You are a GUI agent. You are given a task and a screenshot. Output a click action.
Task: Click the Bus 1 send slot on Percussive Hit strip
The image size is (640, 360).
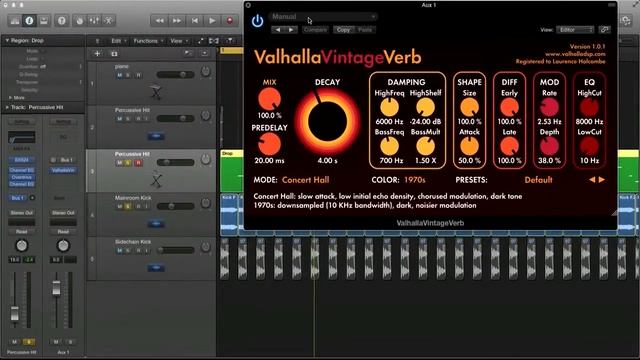[x=18, y=198]
